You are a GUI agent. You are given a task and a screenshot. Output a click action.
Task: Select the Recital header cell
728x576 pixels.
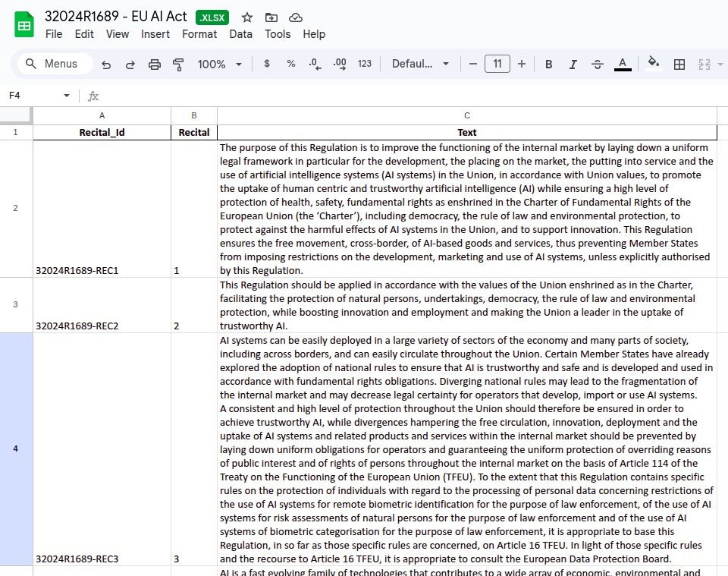[194, 132]
